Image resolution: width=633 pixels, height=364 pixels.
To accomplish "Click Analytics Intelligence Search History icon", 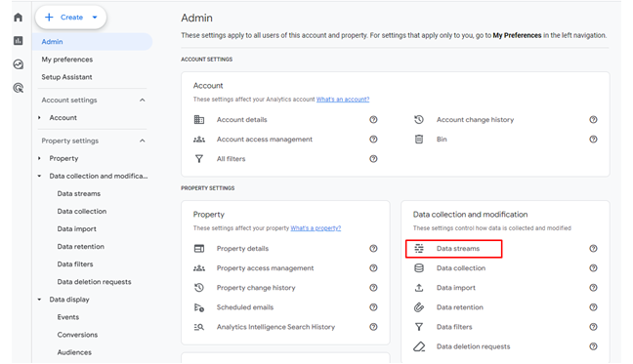I will coord(199,327).
